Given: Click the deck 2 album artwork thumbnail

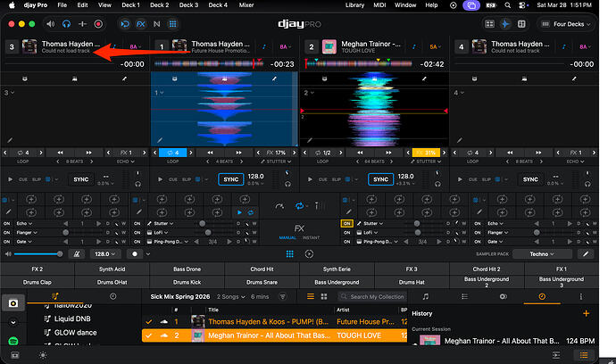Looking at the screenshot, I should coord(329,46).
